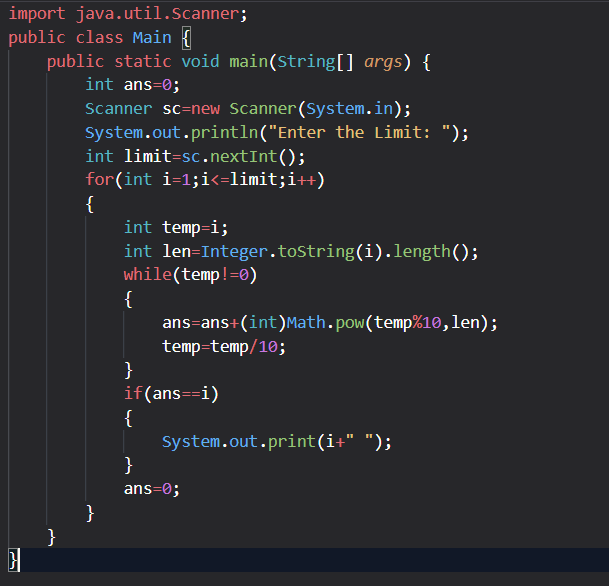Click the 'int temp=i;' line
The width and height of the screenshot is (609, 586).
[x=176, y=228]
